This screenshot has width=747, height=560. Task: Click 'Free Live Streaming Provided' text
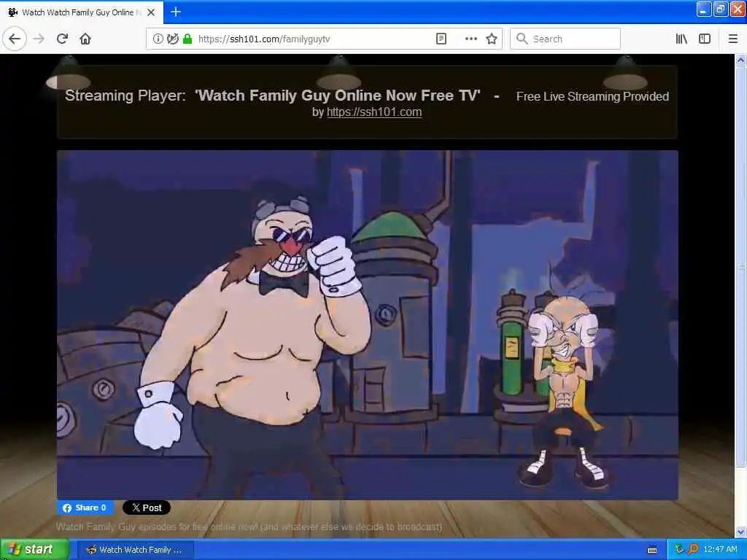592,97
